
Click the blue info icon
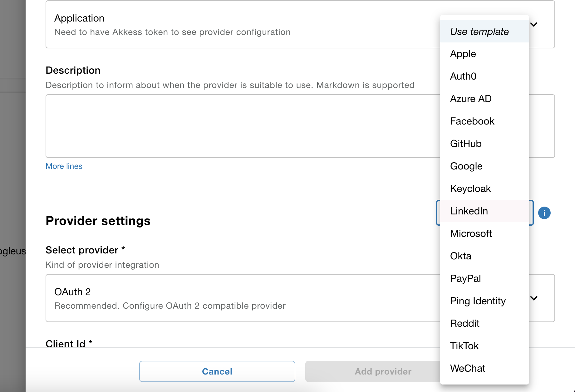click(544, 213)
